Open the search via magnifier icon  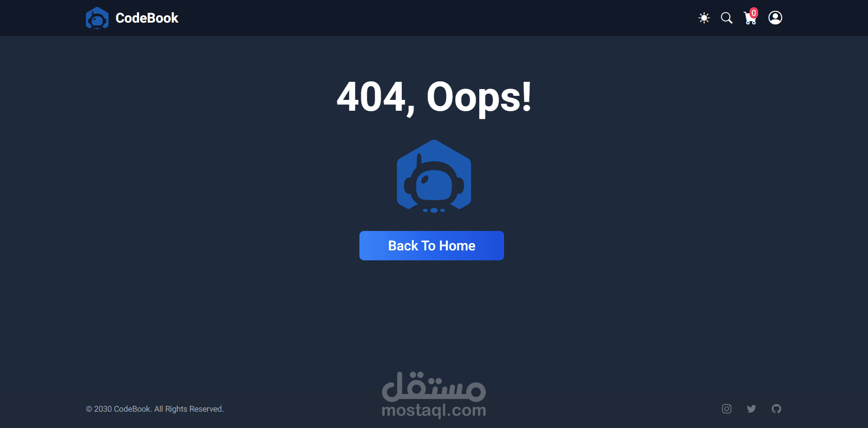(x=726, y=18)
